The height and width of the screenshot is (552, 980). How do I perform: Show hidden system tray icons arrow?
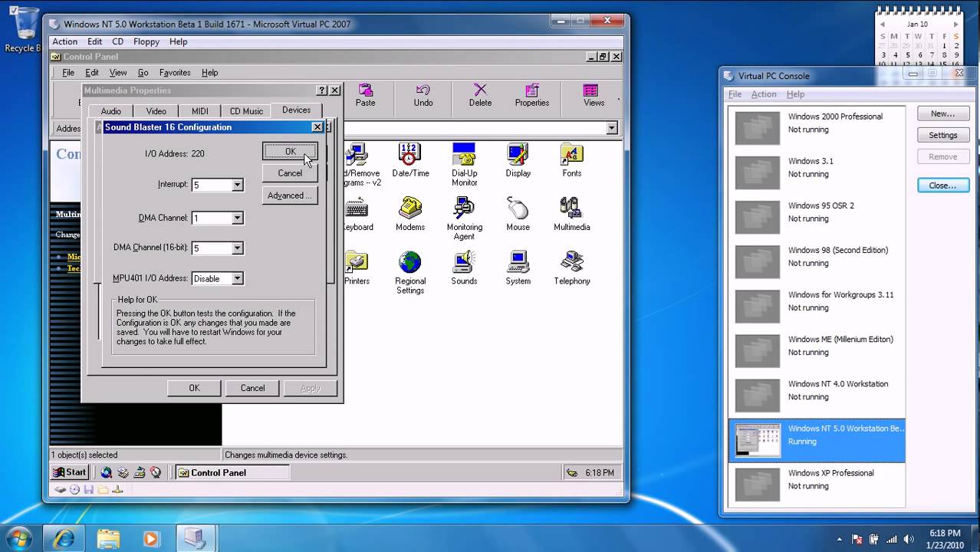point(840,539)
